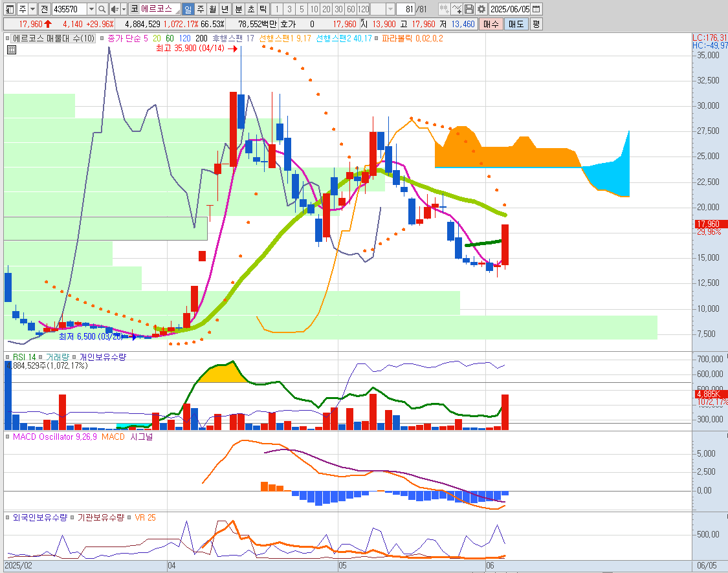Toggle the left panel layout icon
Viewport: 728px width, 573px height.
(x=9, y=9)
